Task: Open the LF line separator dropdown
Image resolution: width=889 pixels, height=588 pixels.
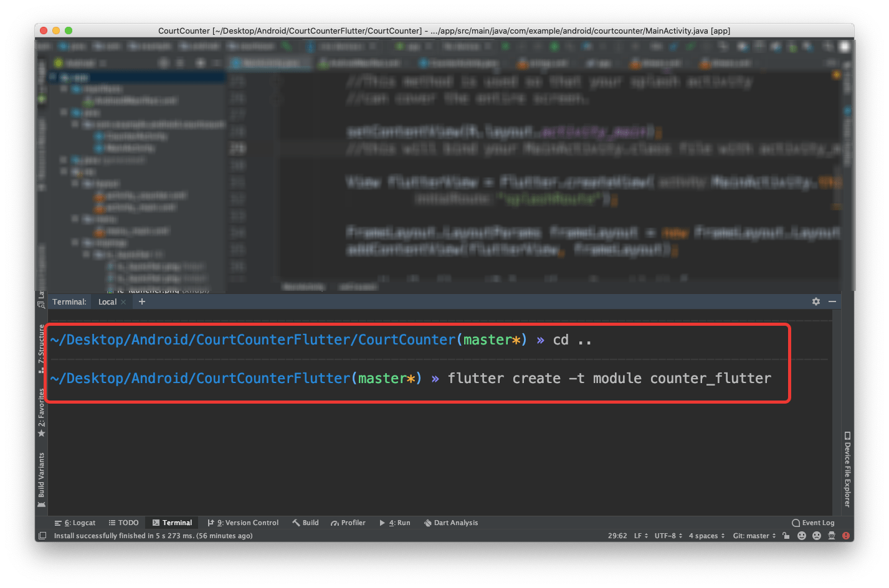Action: [641, 536]
